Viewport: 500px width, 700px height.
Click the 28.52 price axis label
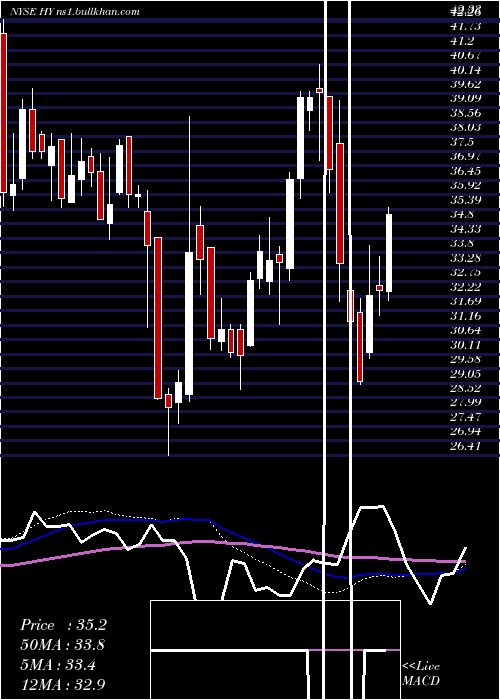[466, 388]
